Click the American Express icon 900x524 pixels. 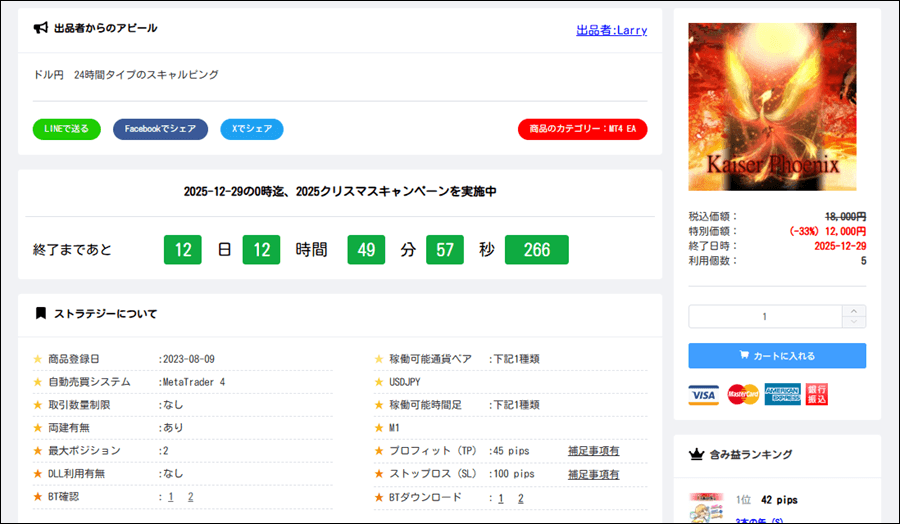782,395
